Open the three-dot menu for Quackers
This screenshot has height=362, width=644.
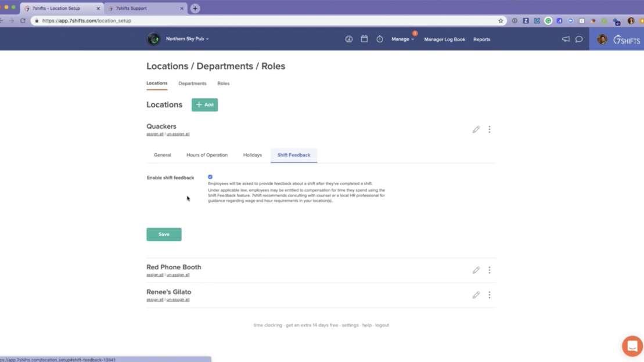coord(490,129)
